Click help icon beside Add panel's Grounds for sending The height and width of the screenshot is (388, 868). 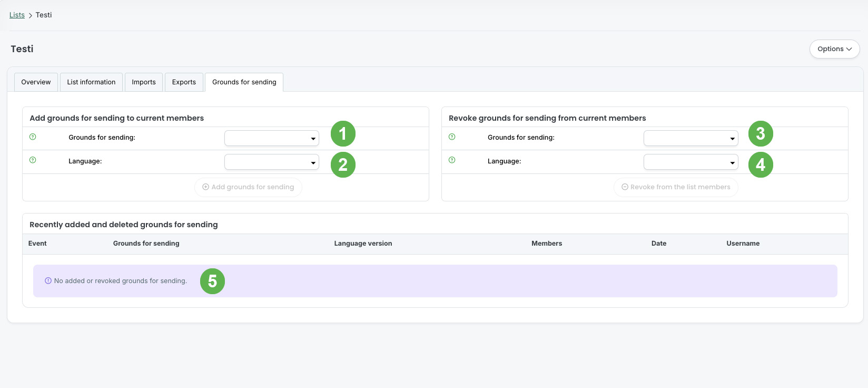pos(33,137)
